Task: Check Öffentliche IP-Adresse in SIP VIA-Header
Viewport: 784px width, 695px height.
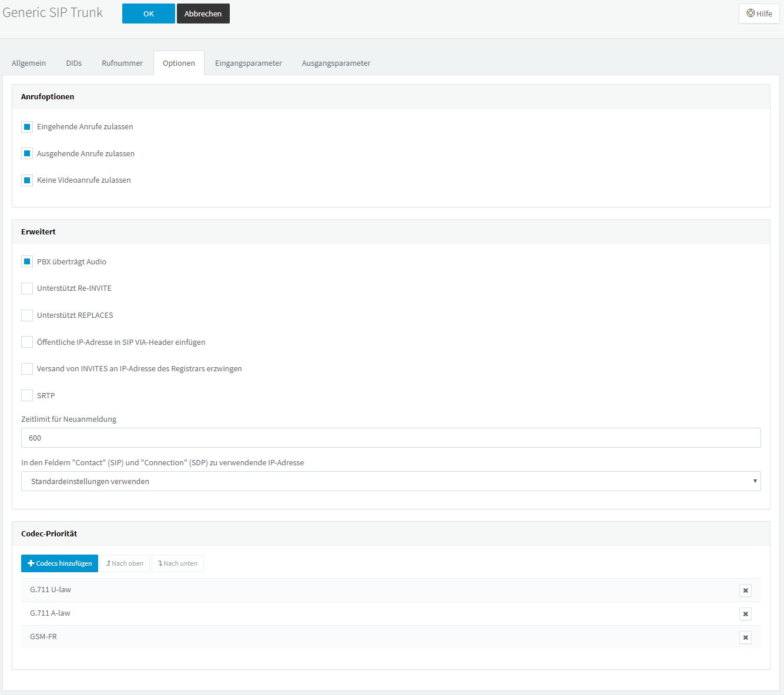Action: pyautogui.click(x=27, y=342)
